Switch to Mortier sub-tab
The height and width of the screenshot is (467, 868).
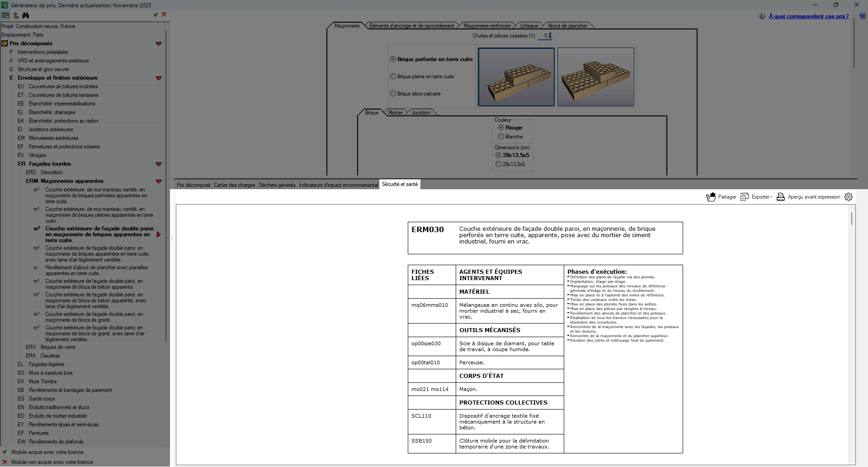(x=395, y=113)
